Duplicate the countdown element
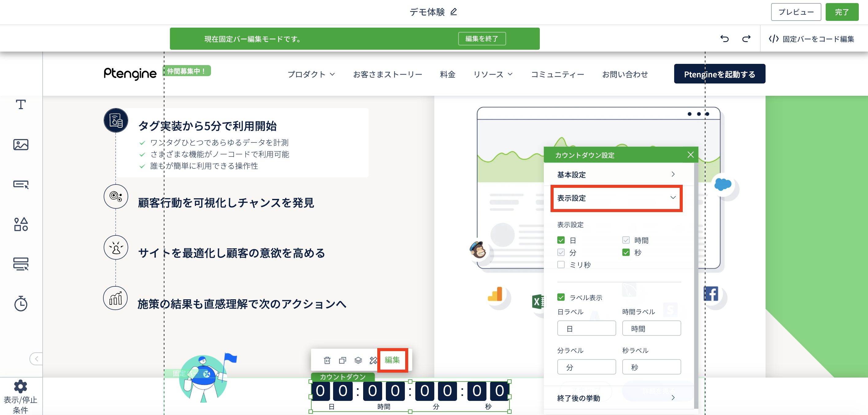This screenshot has width=868, height=415. [x=342, y=360]
